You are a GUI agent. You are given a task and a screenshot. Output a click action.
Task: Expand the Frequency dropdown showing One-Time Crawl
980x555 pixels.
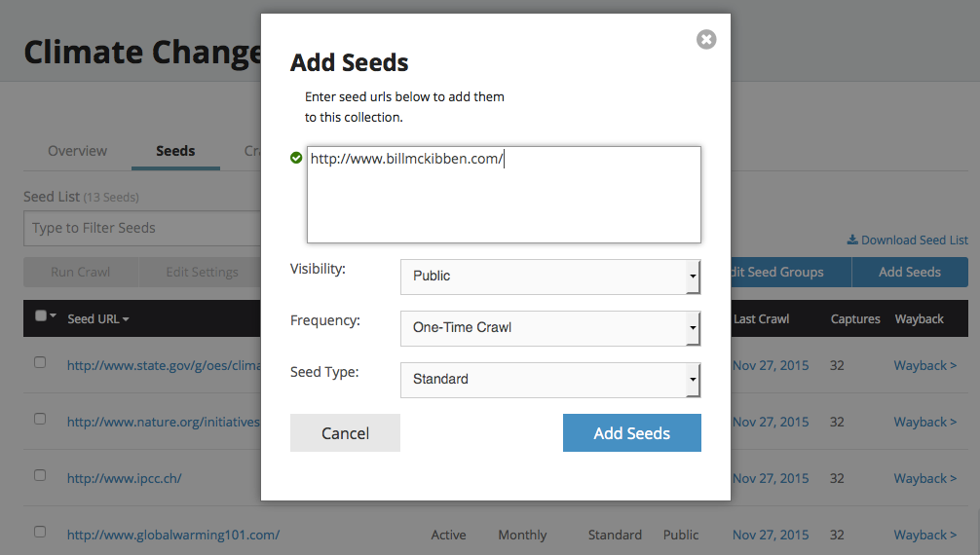[550, 328]
